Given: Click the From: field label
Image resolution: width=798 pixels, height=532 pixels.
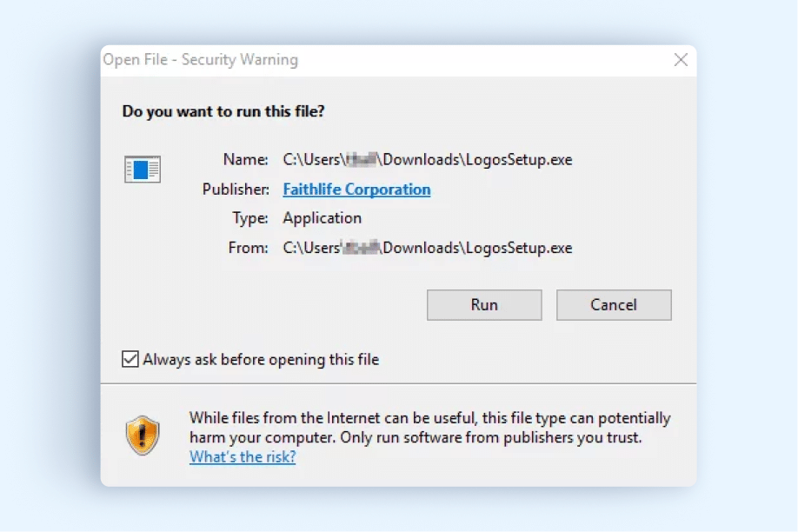Looking at the screenshot, I should (249, 248).
